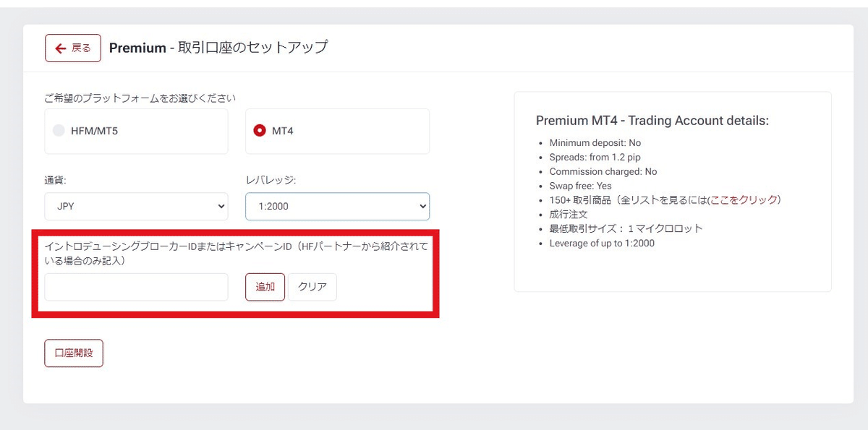Select the MT4 platform radio button

coord(260,131)
